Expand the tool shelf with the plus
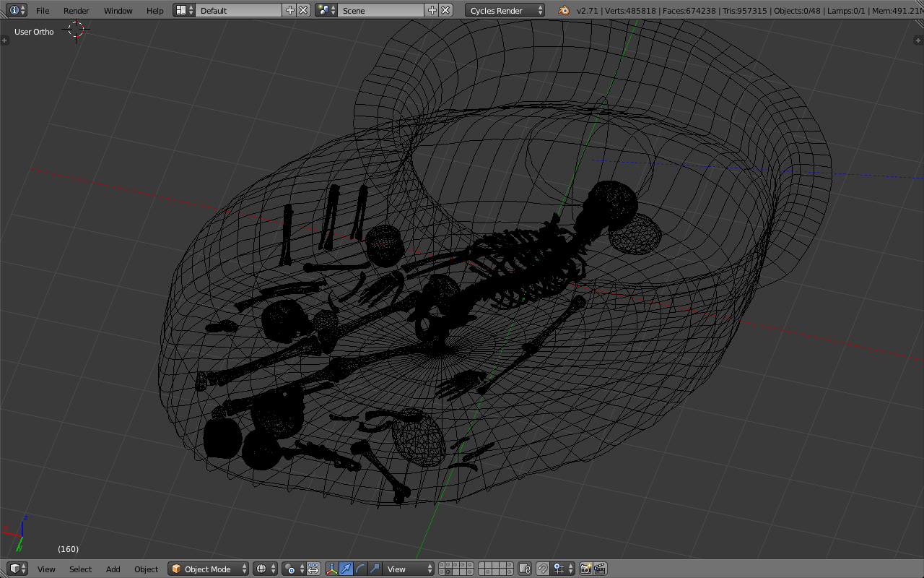The width and height of the screenshot is (924, 578). [x=4, y=40]
